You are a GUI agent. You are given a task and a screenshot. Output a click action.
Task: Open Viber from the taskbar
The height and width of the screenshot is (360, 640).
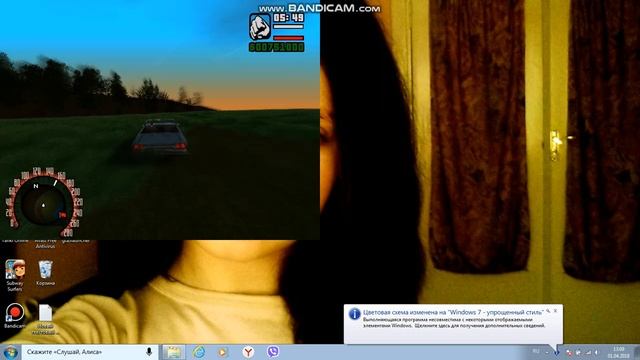point(273,352)
